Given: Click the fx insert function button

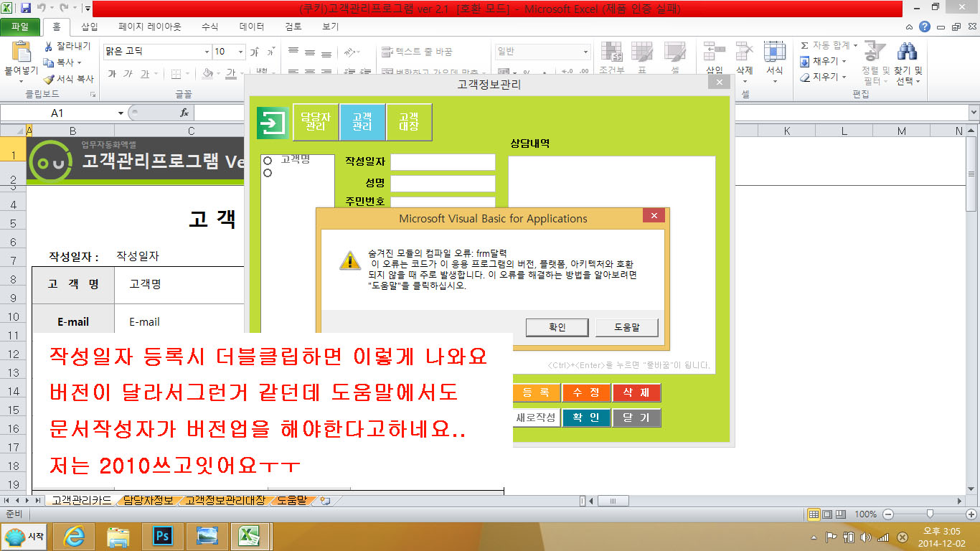Looking at the screenshot, I should coord(184,113).
